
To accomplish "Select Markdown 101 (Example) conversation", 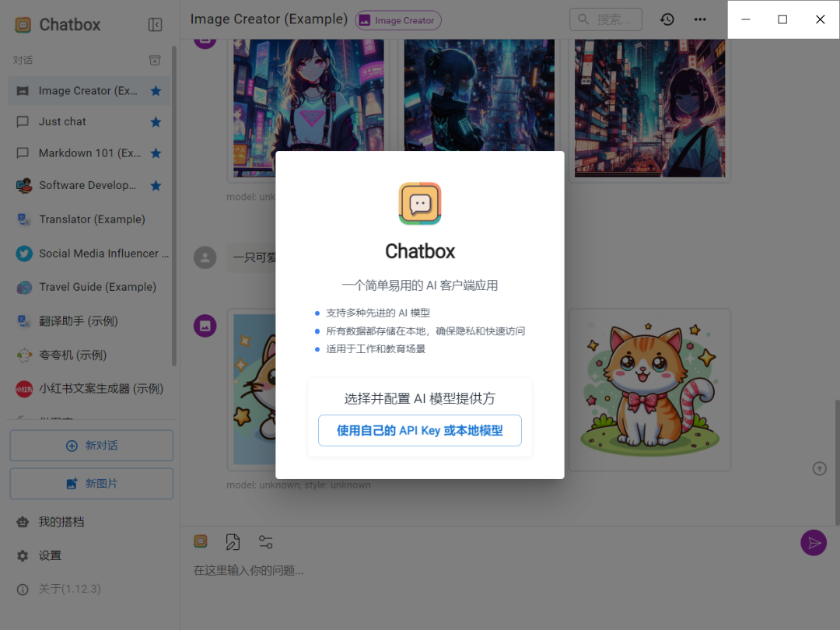I will point(89,153).
